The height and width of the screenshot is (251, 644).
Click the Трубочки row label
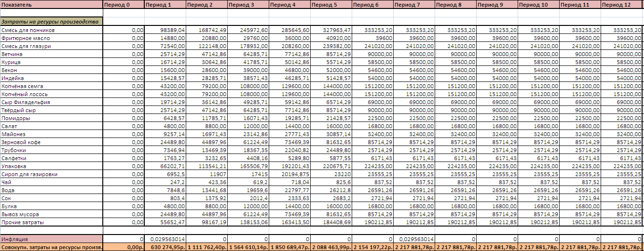[51, 150]
